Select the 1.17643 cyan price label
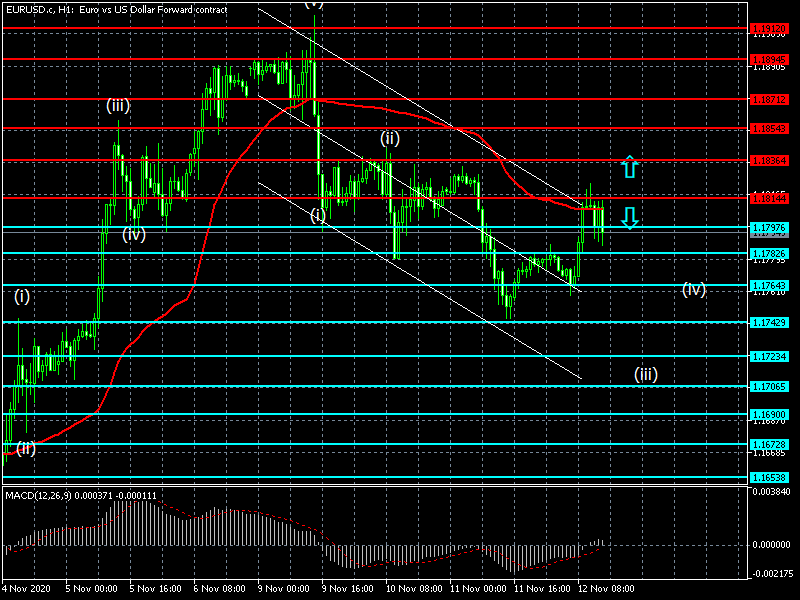This screenshot has width=800, height=600. (x=769, y=286)
